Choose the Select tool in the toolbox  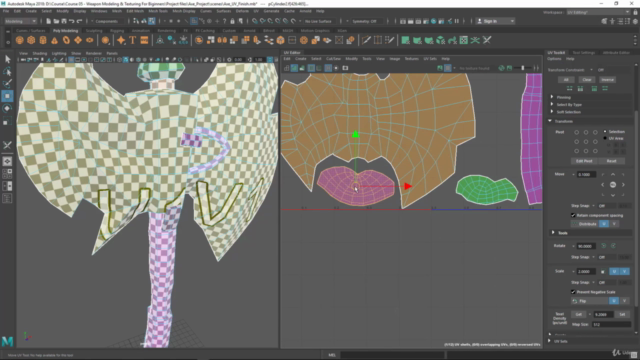tap(7, 59)
